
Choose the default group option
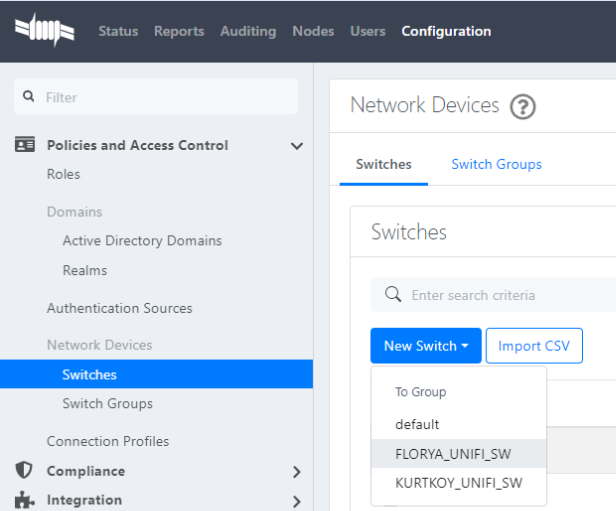coord(417,424)
